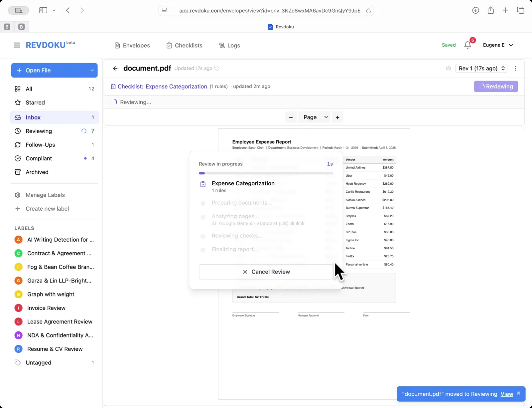532x408 pixels.
Task: Open the Logs section
Action: (x=229, y=45)
